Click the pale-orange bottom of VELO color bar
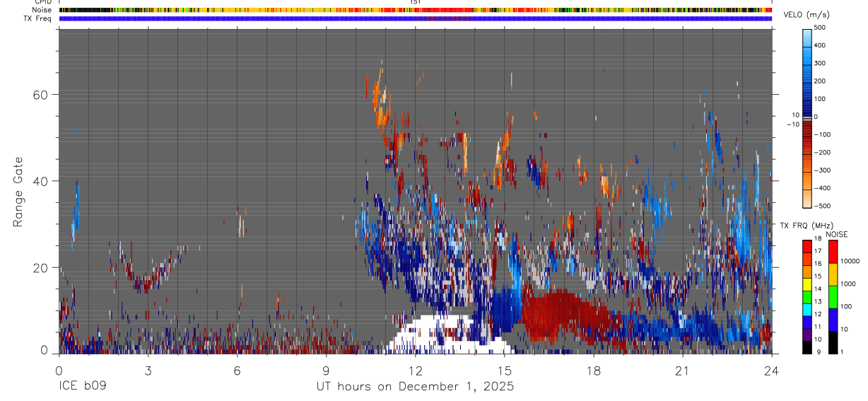 [x=807, y=199]
